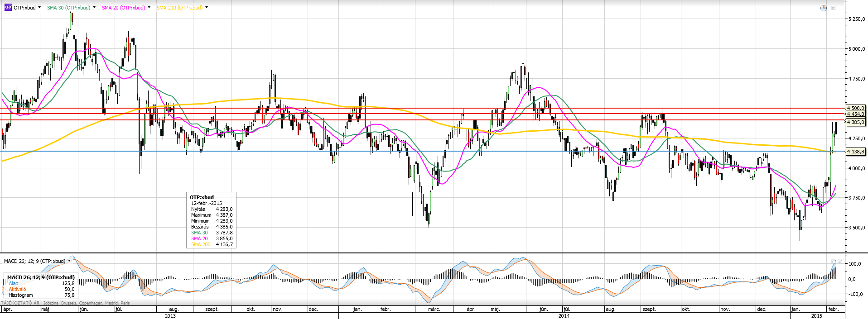
Task: Click the 4 385,0 red price level tag
Action: click(x=856, y=122)
